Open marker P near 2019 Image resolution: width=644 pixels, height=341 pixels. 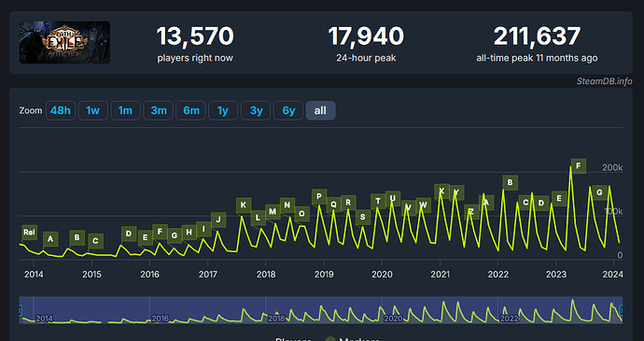click(x=319, y=196)
